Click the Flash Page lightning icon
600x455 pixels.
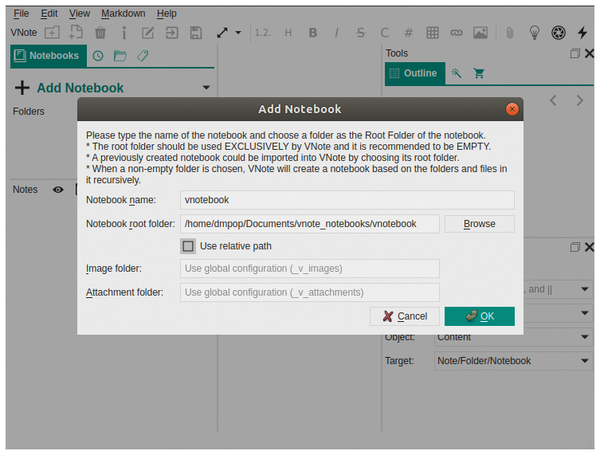tap(582, 33)
